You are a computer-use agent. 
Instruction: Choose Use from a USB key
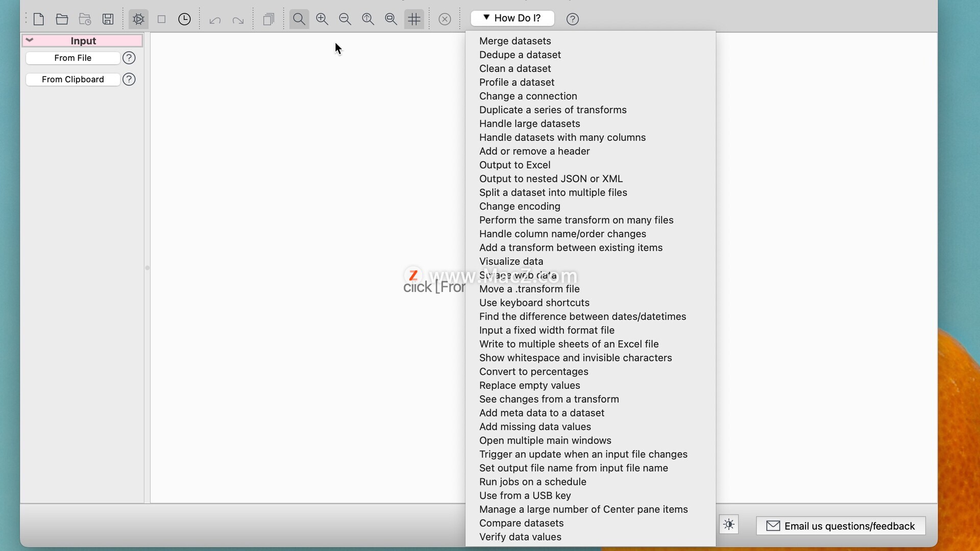(x=591, y=495)
